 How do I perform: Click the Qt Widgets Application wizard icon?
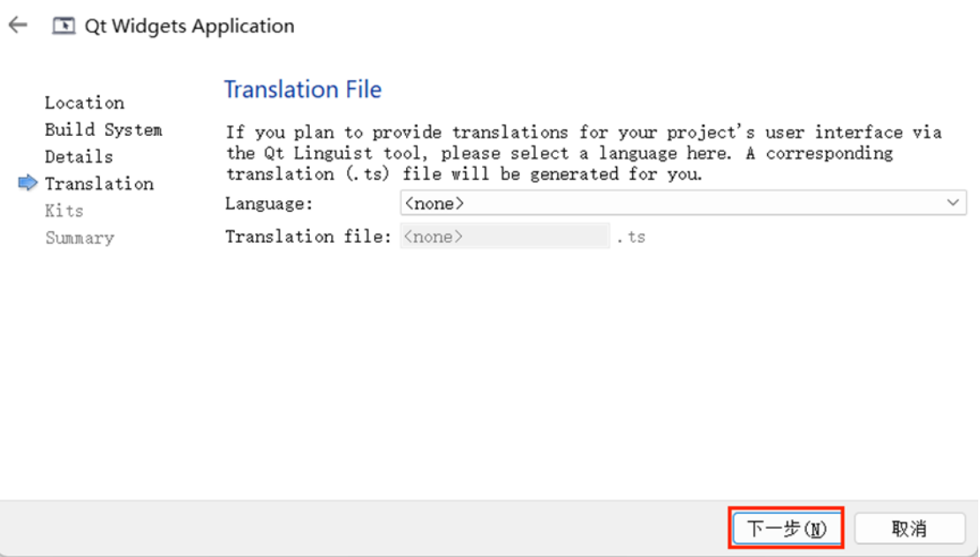63,26
